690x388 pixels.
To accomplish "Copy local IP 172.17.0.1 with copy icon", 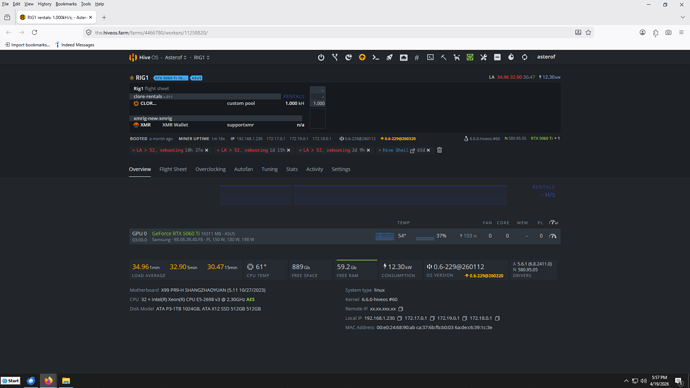I will pos(432,318).
